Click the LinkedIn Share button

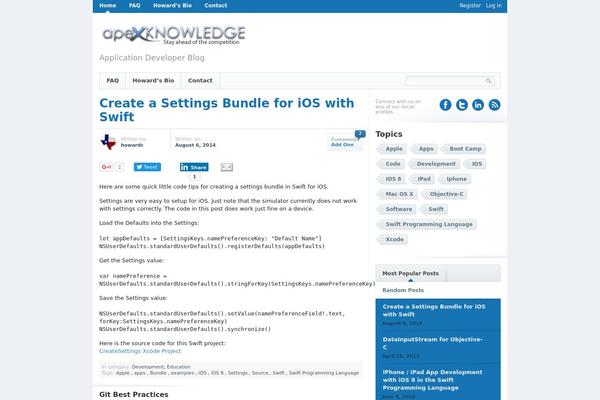[x=194, y=167]
